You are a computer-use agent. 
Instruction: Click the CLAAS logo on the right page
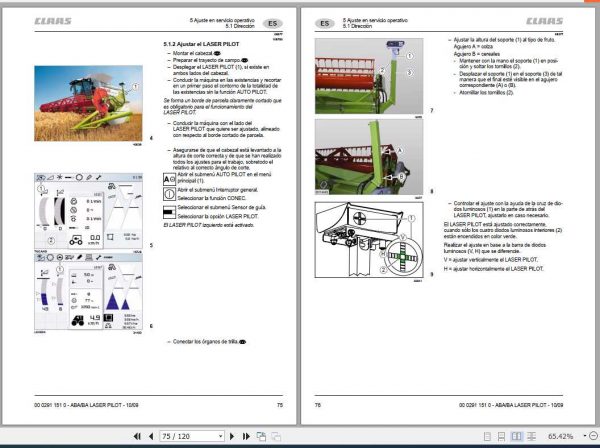click(545, 21)
